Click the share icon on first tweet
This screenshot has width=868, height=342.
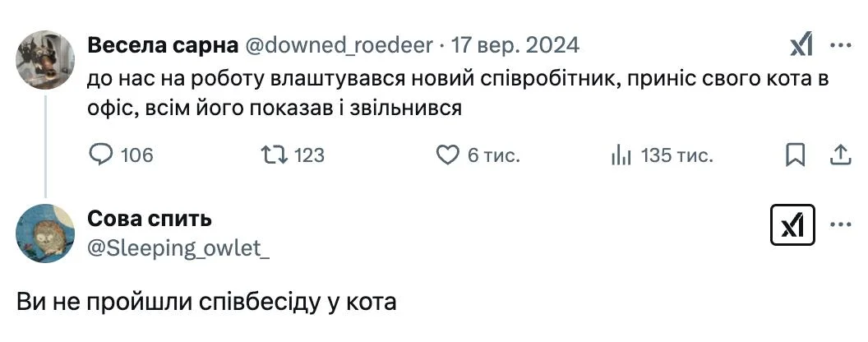point(840,155)
